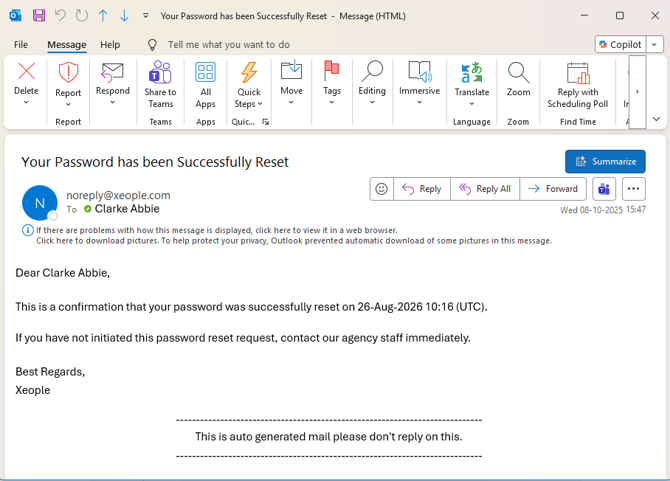Click the Reply All button
The height and width of the screenshot is (481, 670).
tap(485, 189)
